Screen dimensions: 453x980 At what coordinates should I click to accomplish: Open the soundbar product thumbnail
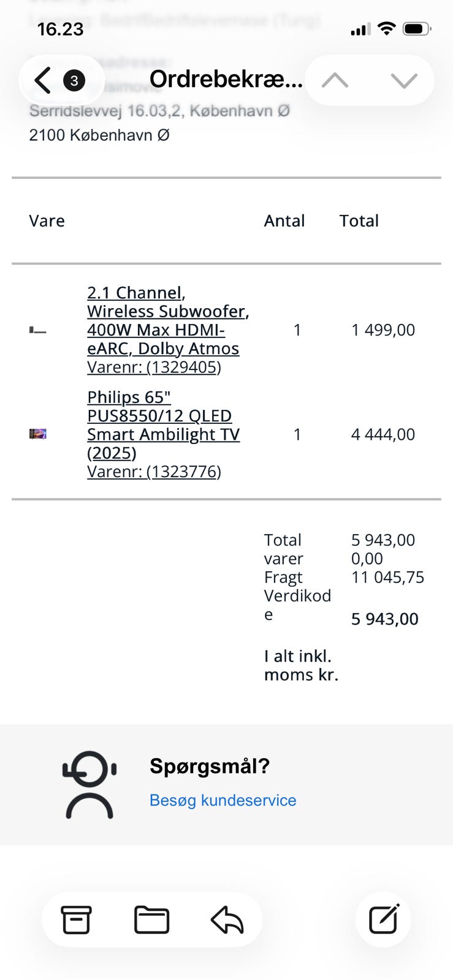[x=38, y=330]
